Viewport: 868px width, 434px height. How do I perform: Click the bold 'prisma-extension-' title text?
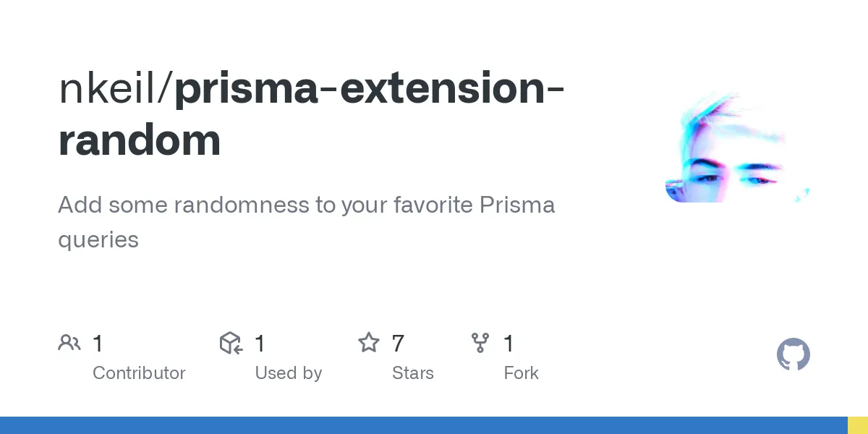pyautogui.click(x=370, y=89)
